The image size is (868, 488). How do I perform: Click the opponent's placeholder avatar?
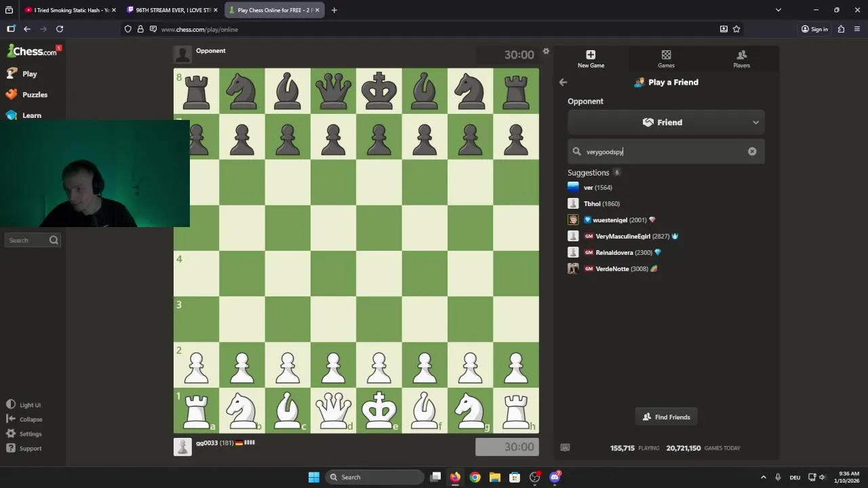point(182,54)
